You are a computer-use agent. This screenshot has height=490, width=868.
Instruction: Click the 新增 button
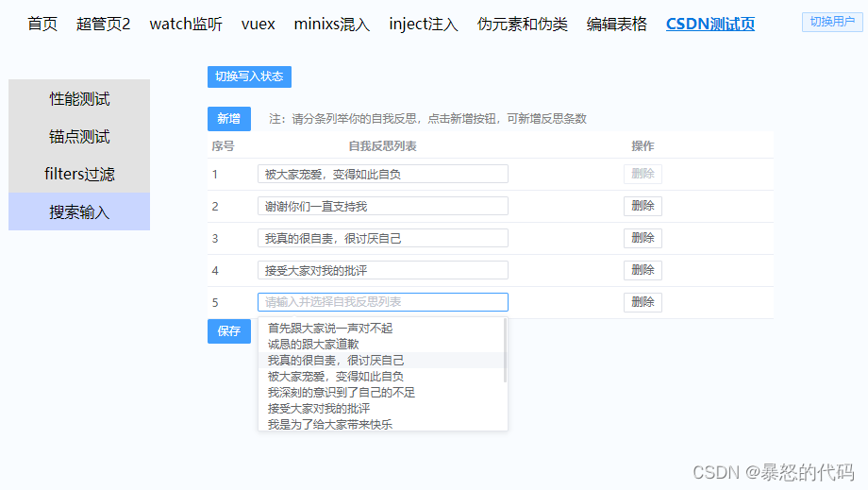(x=229, y=118)
